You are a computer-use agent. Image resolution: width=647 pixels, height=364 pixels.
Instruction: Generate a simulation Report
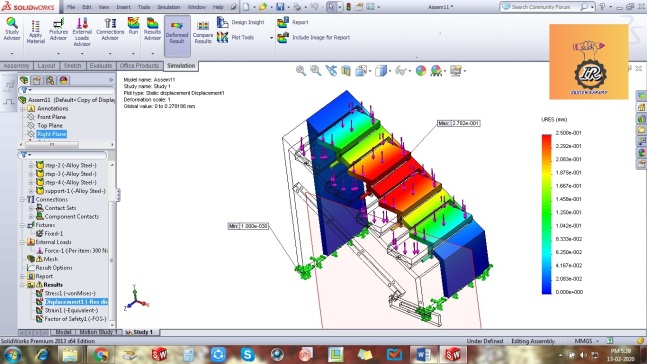pos(293,22)
